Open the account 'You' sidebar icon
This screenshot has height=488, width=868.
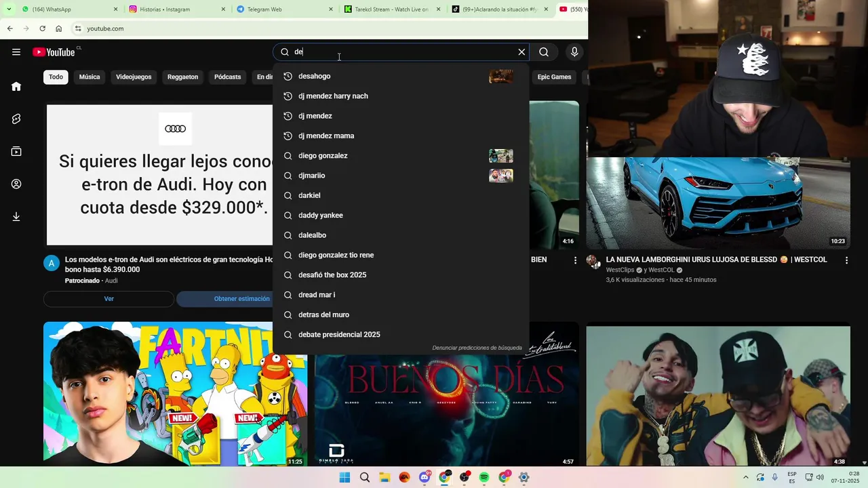(x=16, y=184)
